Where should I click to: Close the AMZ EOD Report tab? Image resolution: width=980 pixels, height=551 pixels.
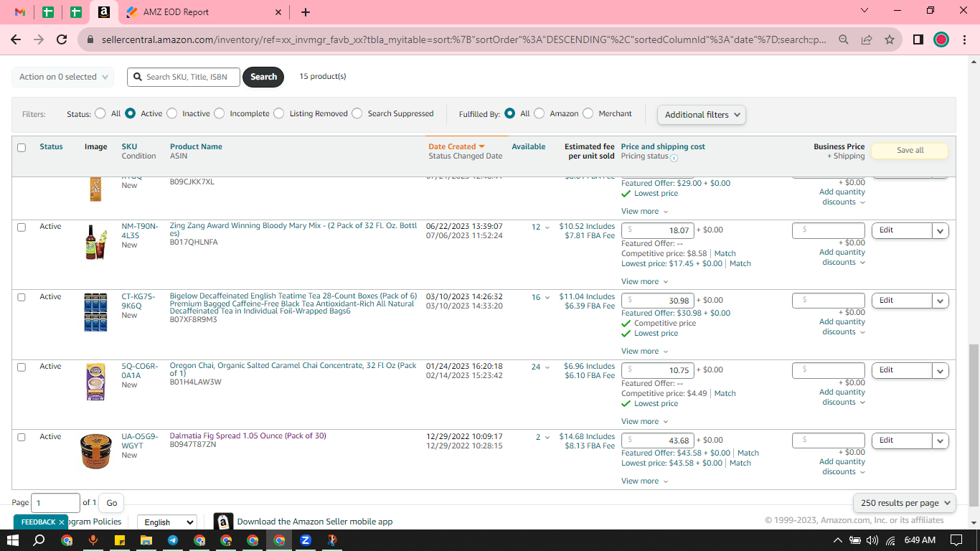278,12
